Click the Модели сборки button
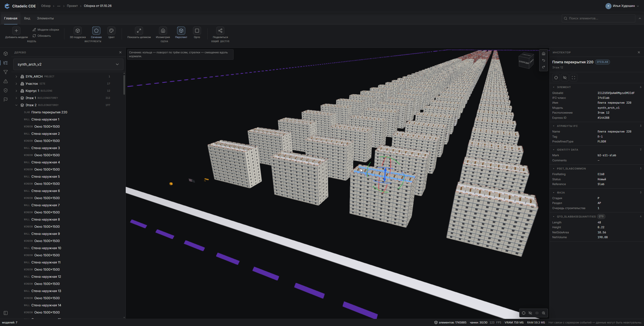Screen dimensions: 644x326 pyautogui.click(x=46, y=30)
